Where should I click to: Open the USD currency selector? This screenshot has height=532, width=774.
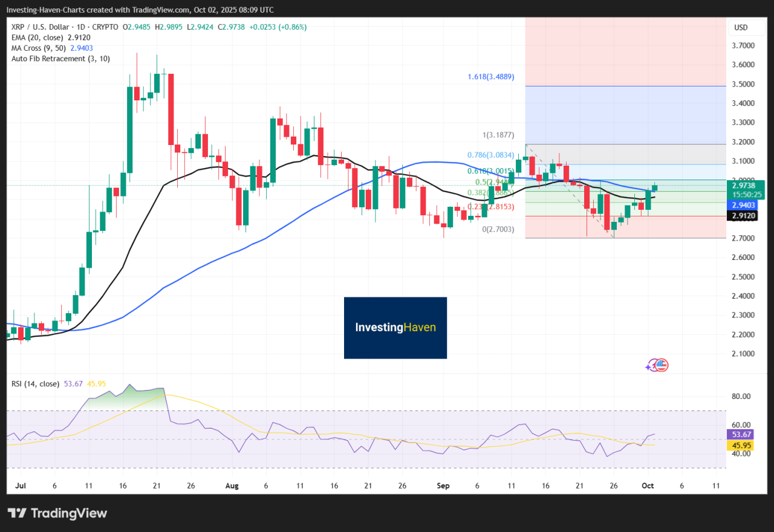741,27
